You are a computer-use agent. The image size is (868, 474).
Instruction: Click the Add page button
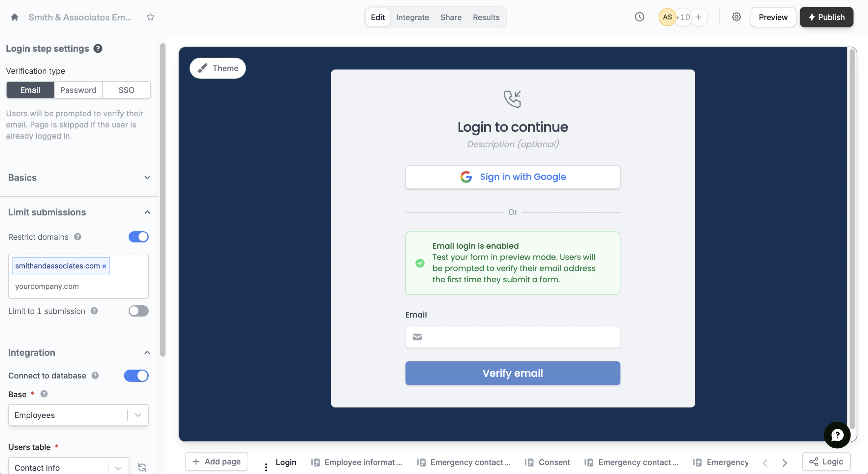216,462
